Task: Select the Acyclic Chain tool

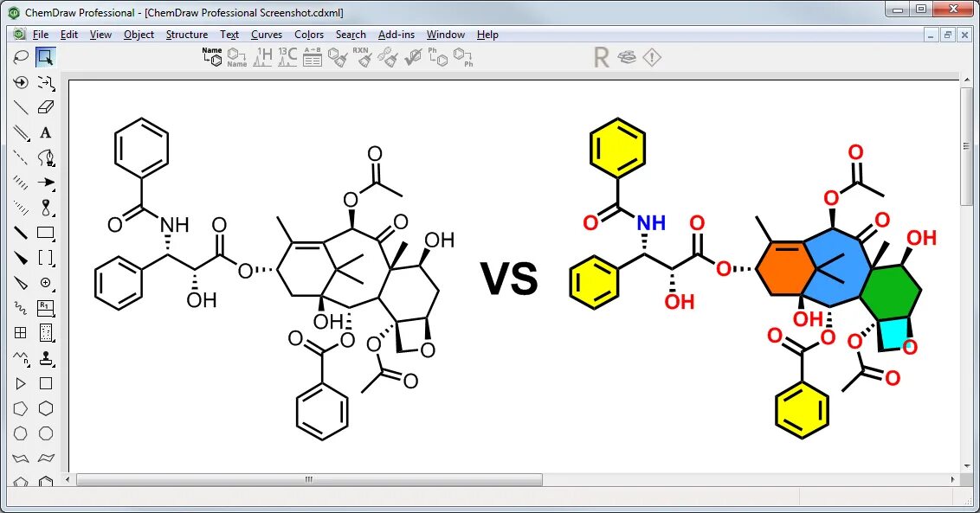Action: point(21,358)
